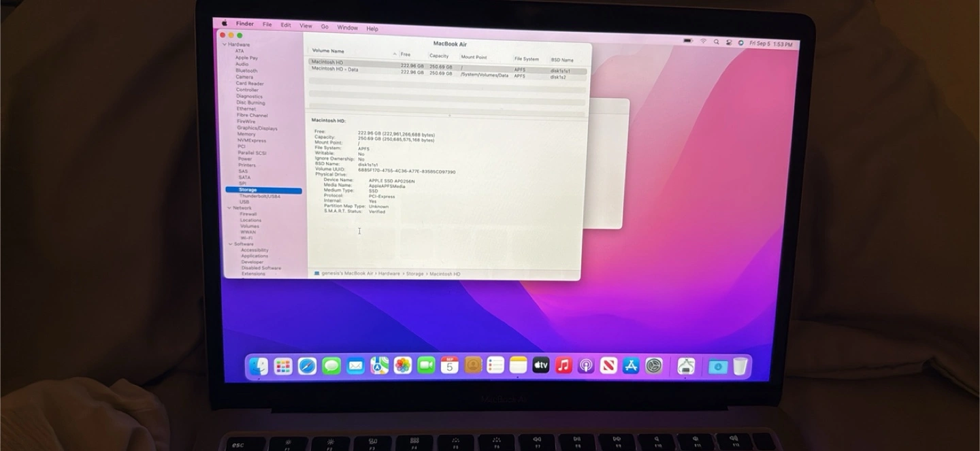Screen dimensions: 980x451
Task: Select Bluetooth in the Hardware list
Action: point(246,71)
